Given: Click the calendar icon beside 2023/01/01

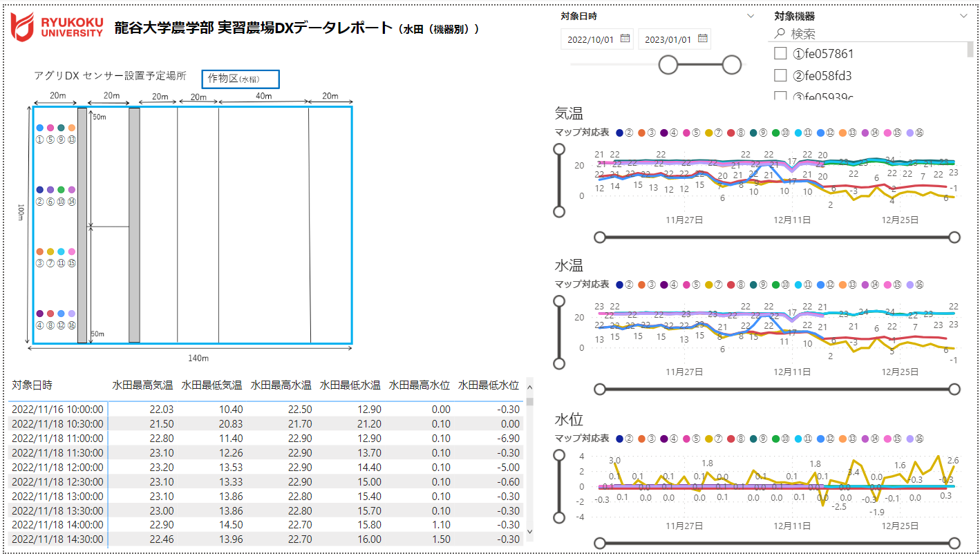Looking at the screenshot, I should pyautogui.click(x=704, y=39).
